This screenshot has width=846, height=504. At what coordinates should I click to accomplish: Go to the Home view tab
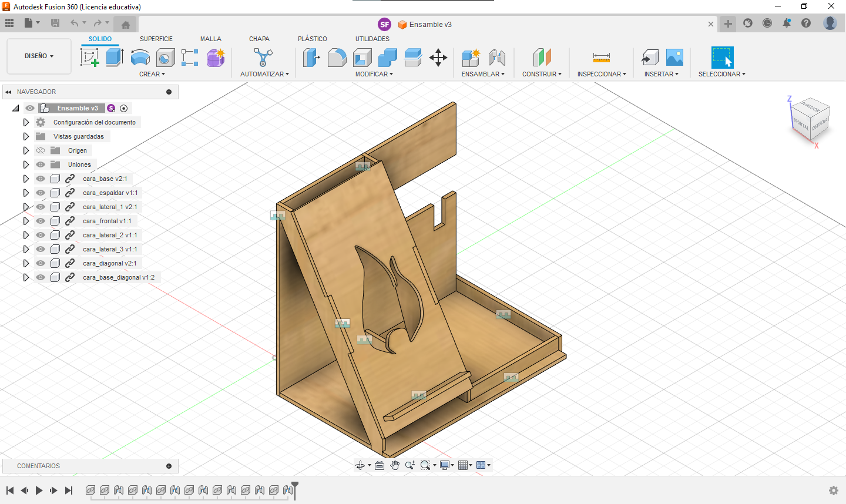point(125,24)
